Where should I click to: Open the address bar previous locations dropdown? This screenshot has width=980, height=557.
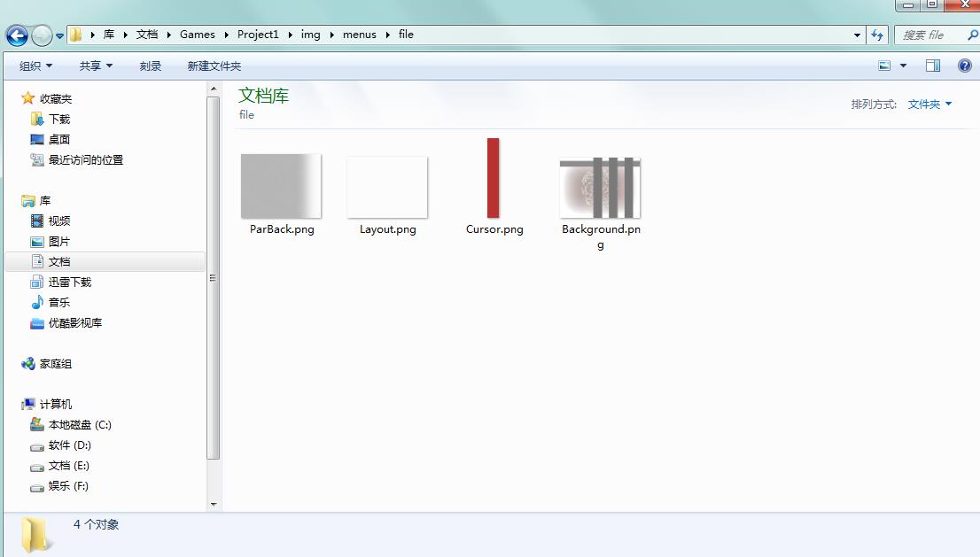[x=857, y=35]
